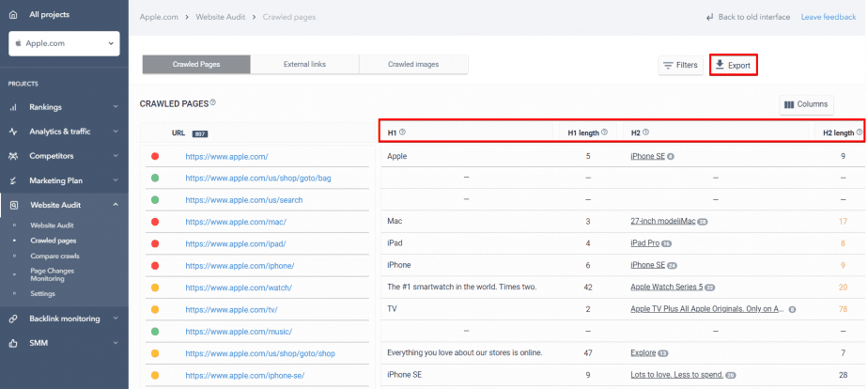The width and height of the screenshot is (868, 389).
Task: Click the back arrow icon near old interface
Action: click(709, 17)
